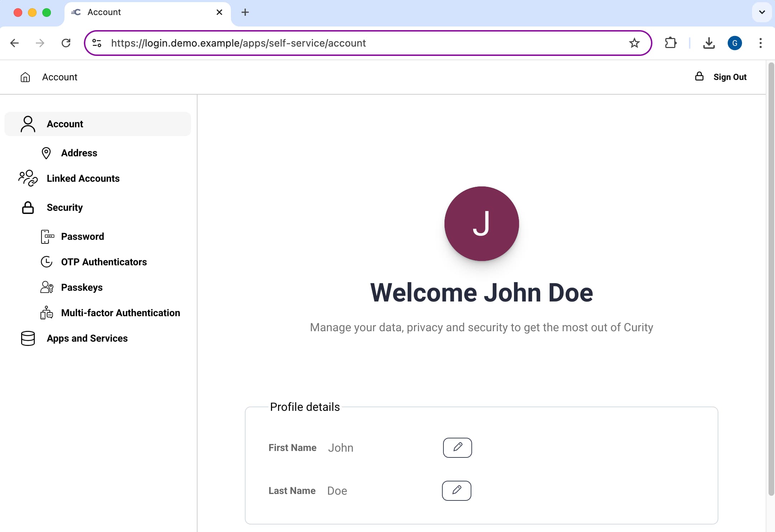Click the home icon in header
The height and width of the screenshot is (532, 775).
[25, 77]
